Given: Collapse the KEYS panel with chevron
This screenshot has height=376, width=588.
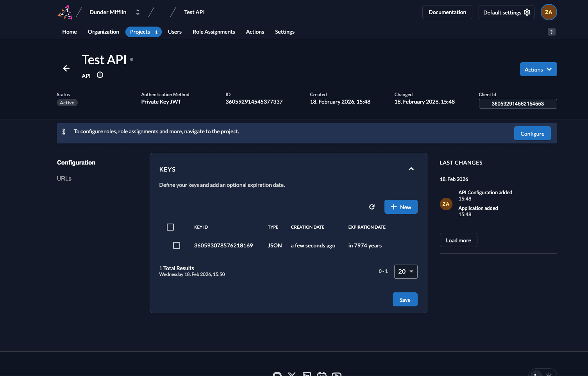Looking at the screenshot, I should click(411, 169).
